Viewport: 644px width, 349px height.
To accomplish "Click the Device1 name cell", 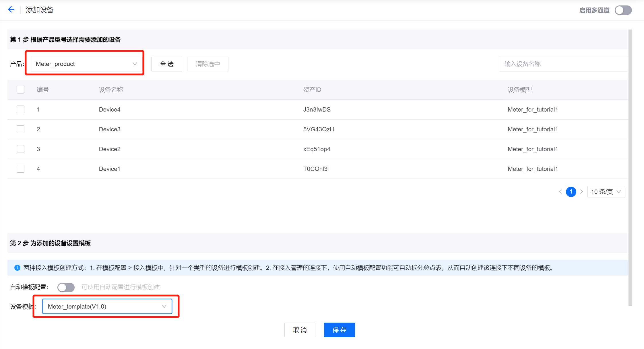I will tap(110, 169).
